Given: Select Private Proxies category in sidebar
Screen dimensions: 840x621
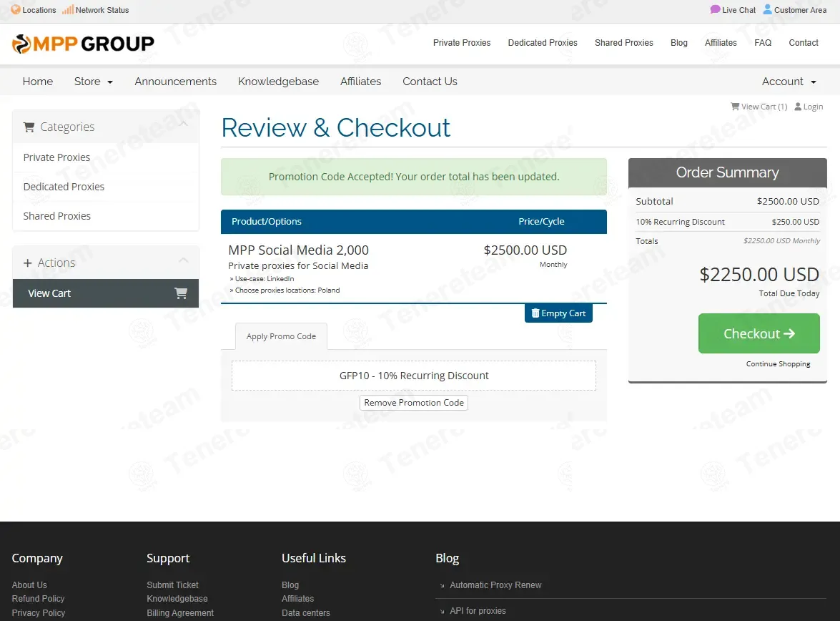Looking at the screenshot, I should 106,157.
